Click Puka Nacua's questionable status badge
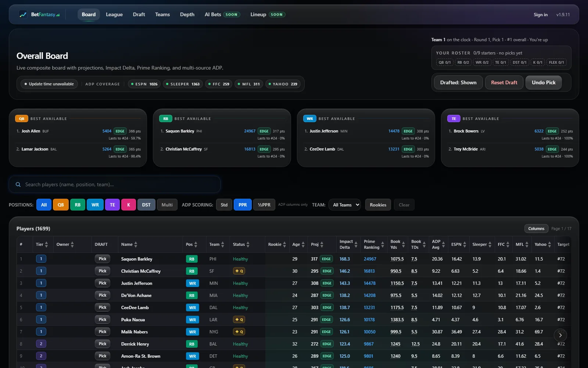The width and height of the screenshot is (588, 368). click(239, 320)
